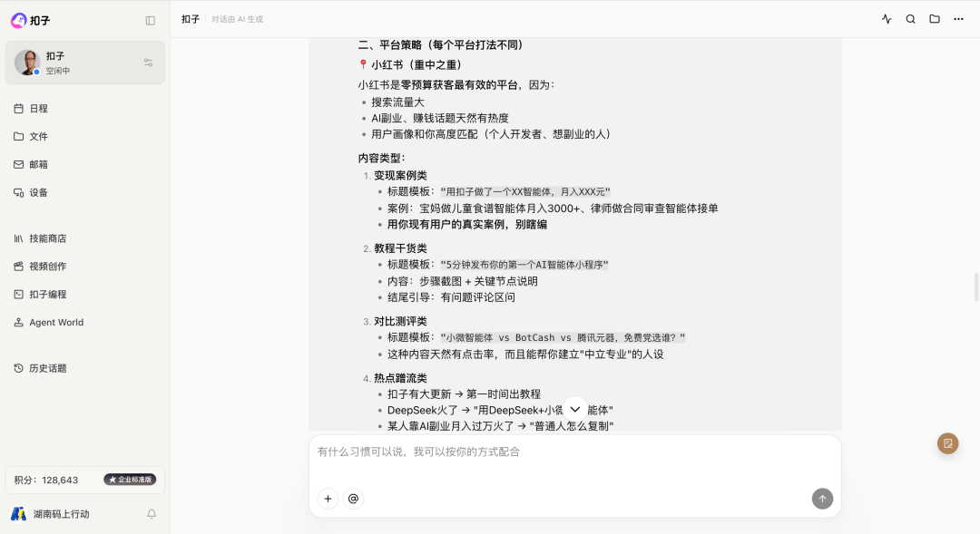Click the @ mention button
Screen dimensions: 980x534
tap(353, 499)
